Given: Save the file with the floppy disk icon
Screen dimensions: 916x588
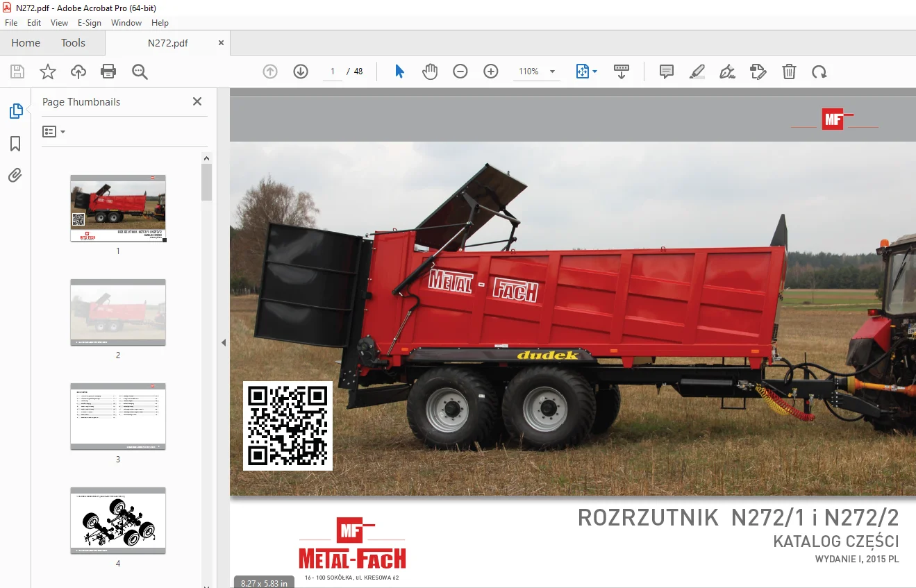Looking at the screenshot, I should point(17,72).
